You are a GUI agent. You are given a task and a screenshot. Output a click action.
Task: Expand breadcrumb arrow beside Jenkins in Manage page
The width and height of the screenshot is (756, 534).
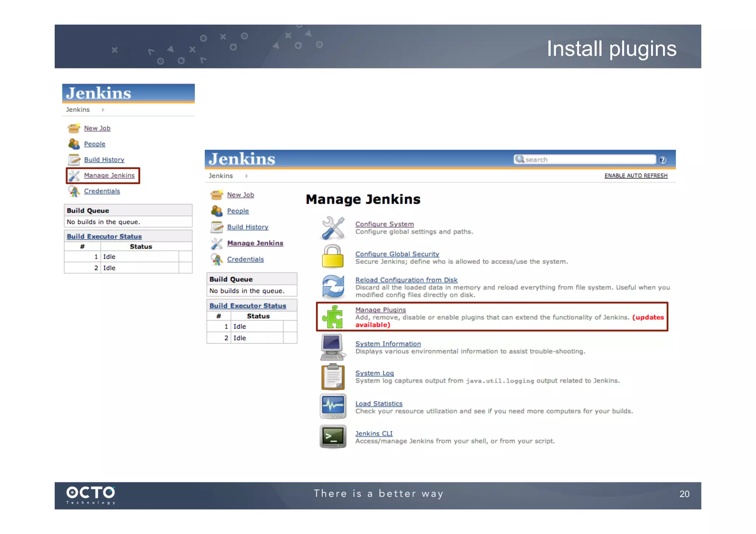pyautogui.click(x=246, y=176)
